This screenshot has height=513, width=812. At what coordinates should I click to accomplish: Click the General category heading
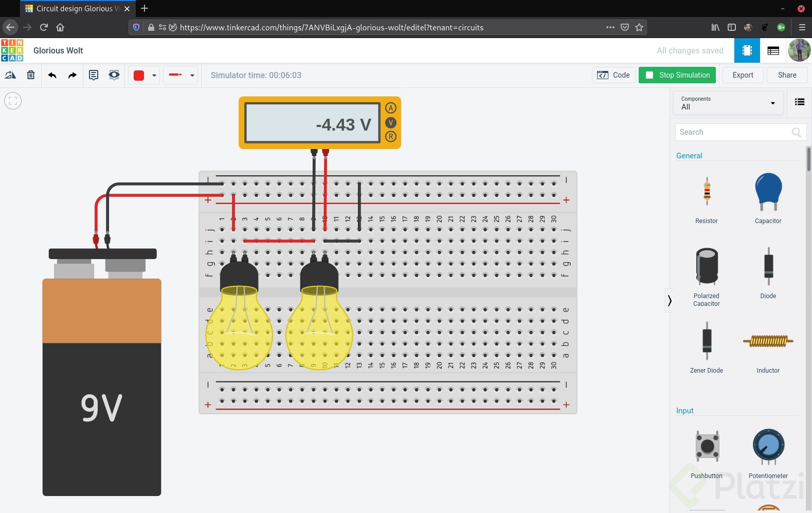point(689,156)
